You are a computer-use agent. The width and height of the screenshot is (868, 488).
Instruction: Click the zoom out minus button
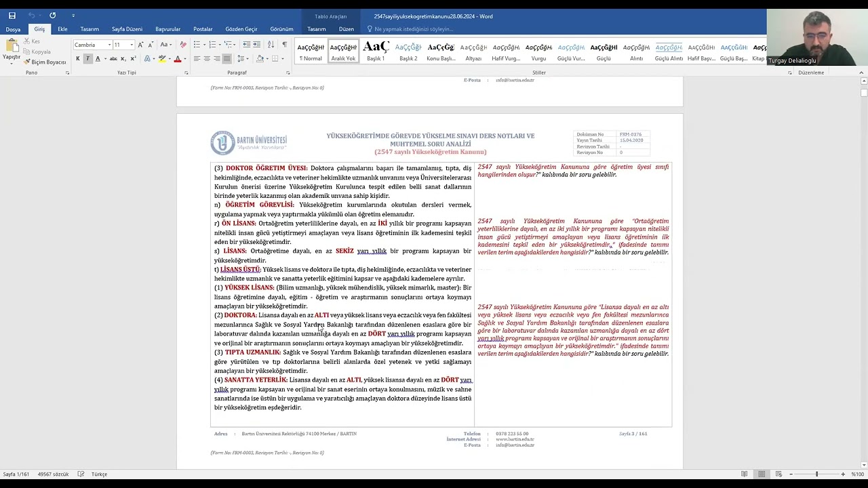click(x=791, y=474)
